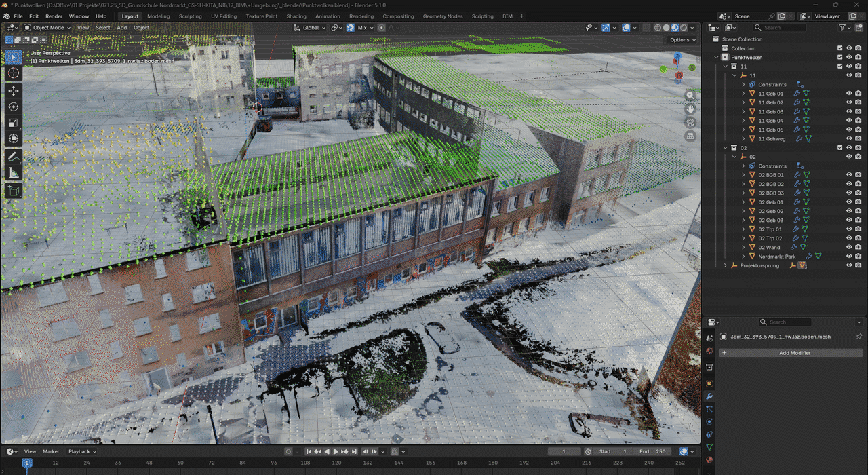Switch to the Shading workspace tab
Image resolution: width=868 pixels, height=475 pixels.
point(296,16)
